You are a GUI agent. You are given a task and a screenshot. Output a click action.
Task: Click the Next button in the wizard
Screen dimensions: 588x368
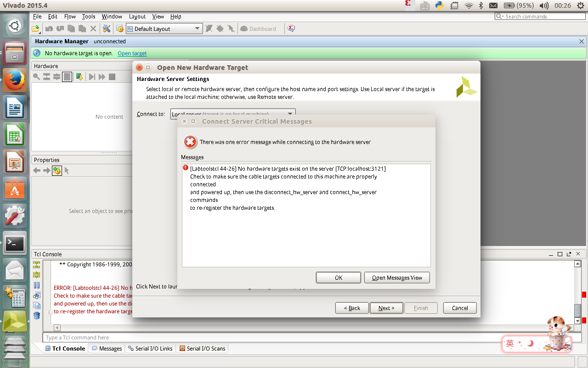(386, 308)
